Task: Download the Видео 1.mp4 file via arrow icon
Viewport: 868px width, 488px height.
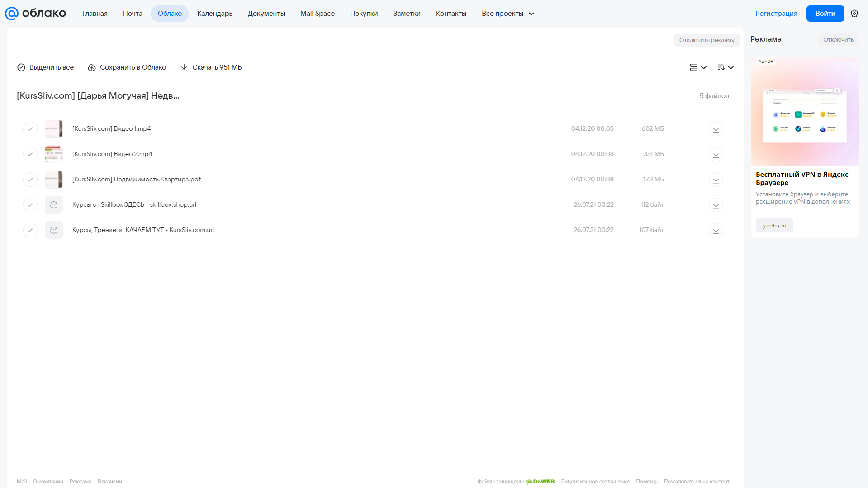Action: click(x=716, y=129)
